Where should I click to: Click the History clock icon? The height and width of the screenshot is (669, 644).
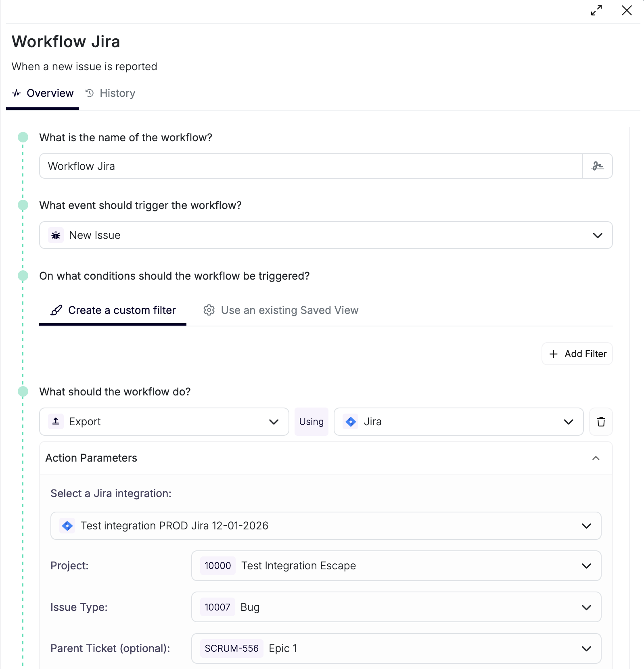click(90, 93)
